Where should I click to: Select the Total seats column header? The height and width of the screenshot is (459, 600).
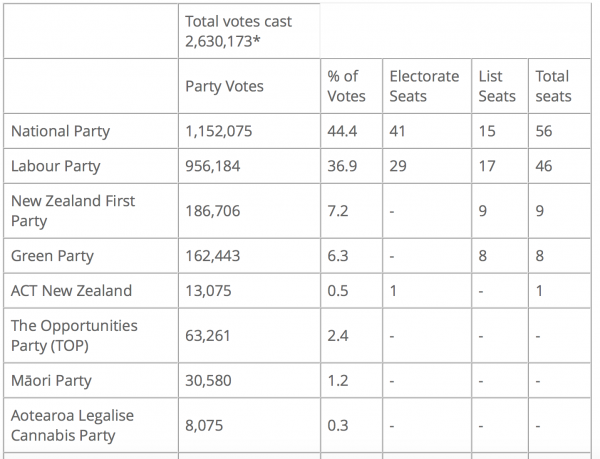click(553, 86)
